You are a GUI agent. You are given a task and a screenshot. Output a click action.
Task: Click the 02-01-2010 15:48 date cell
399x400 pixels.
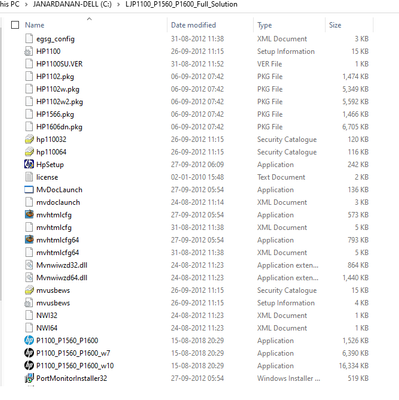click(197, 177)
